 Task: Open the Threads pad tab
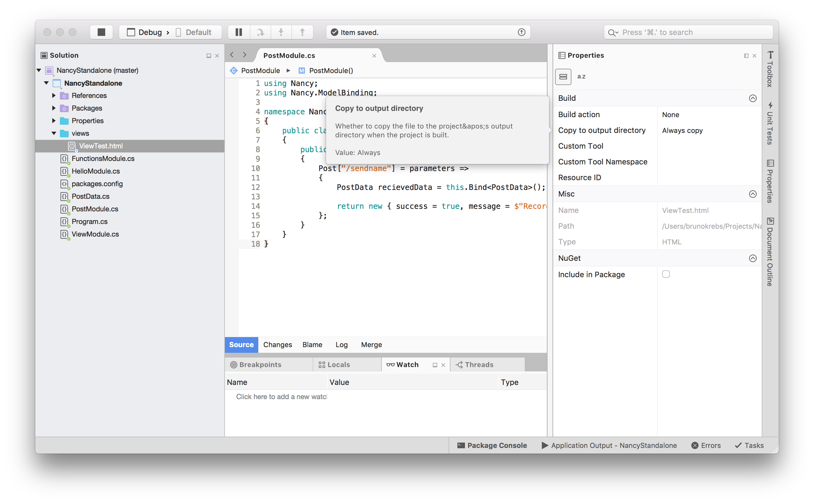coord(487,365)
